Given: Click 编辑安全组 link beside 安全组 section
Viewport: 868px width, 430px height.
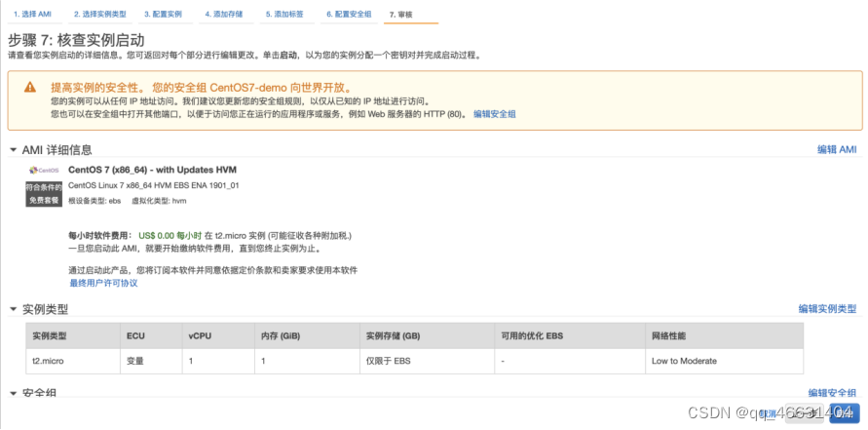Looking at the screenshot, I should click(x=832, y=392).
